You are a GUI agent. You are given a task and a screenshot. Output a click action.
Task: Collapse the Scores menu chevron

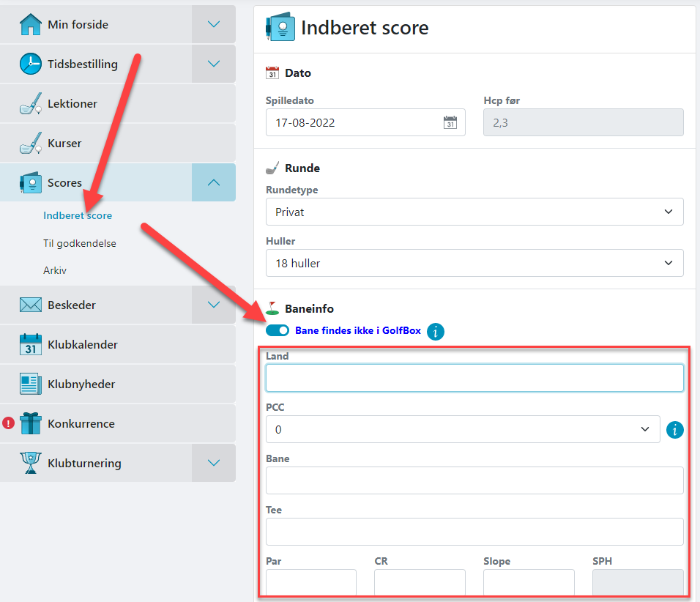click(x=214, y=182)
